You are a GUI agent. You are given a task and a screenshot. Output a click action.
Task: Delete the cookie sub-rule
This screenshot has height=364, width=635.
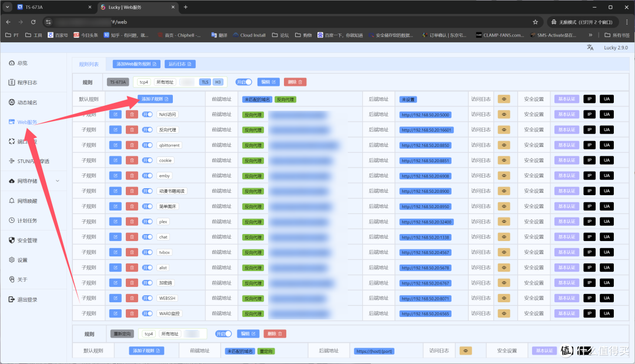coord(132,161)
